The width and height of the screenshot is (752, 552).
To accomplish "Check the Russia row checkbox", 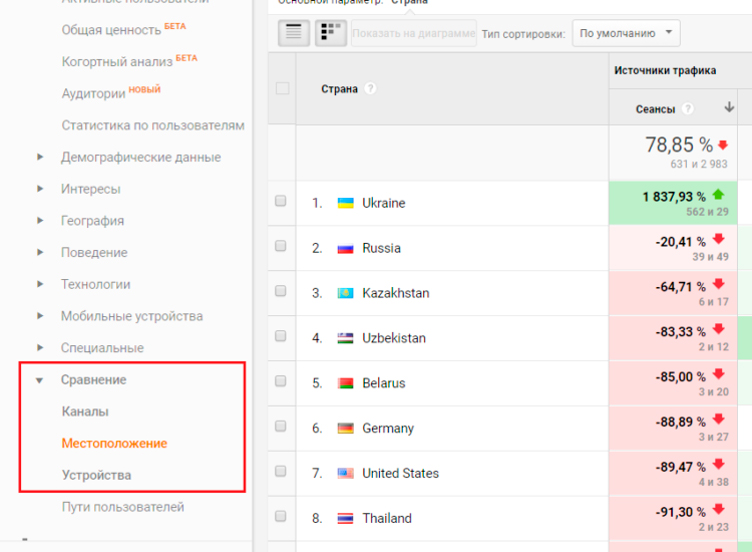I will click(x=281, y=246).
